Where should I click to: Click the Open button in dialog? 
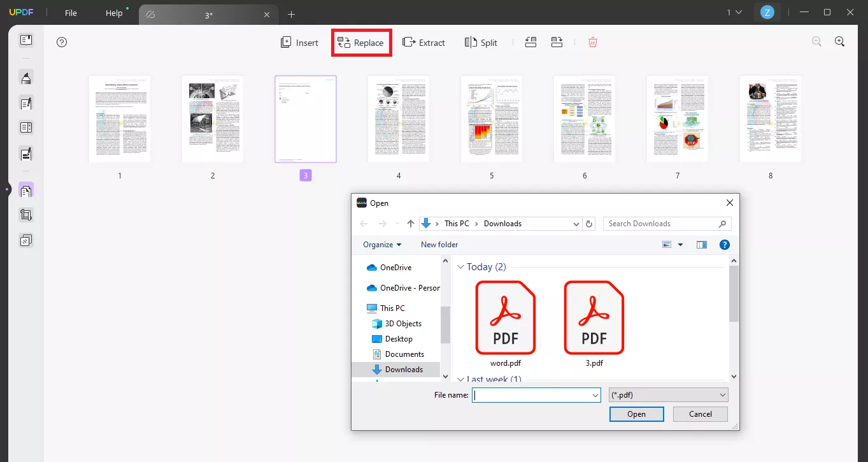(x=636, y=414)
